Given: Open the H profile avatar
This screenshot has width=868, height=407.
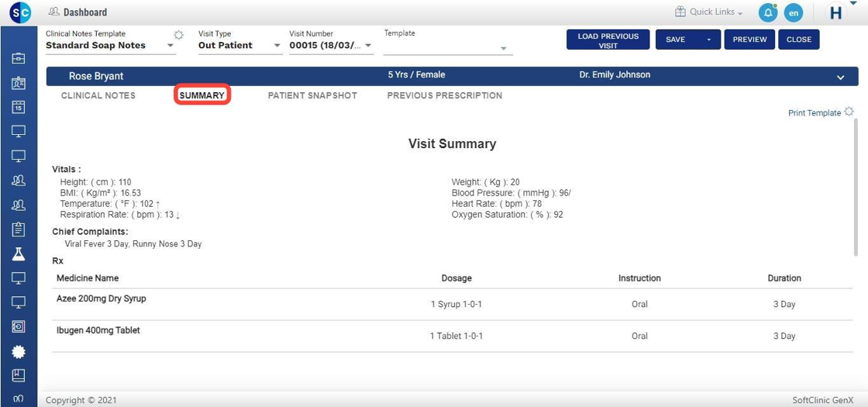Looking at the screenshot, I should coord(836,13).
